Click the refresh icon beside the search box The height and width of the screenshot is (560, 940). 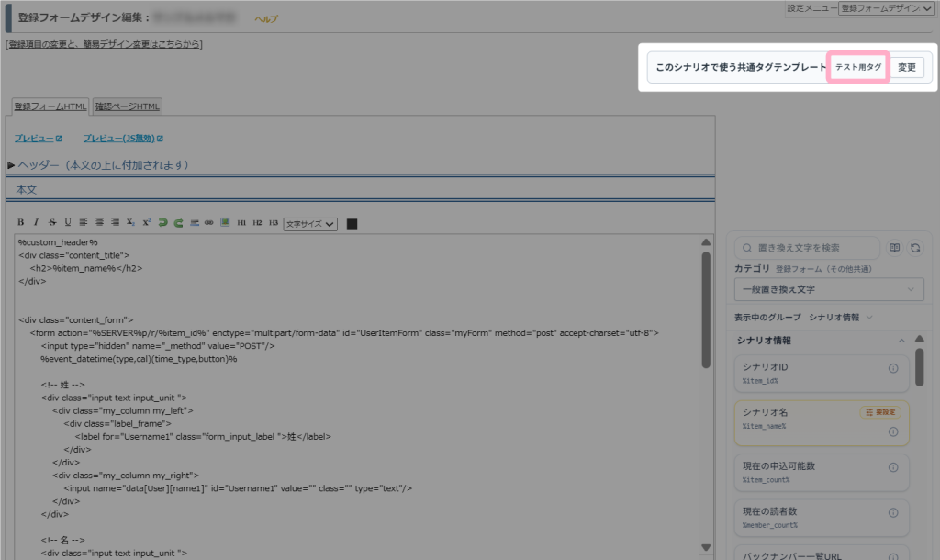click(915, 248)
